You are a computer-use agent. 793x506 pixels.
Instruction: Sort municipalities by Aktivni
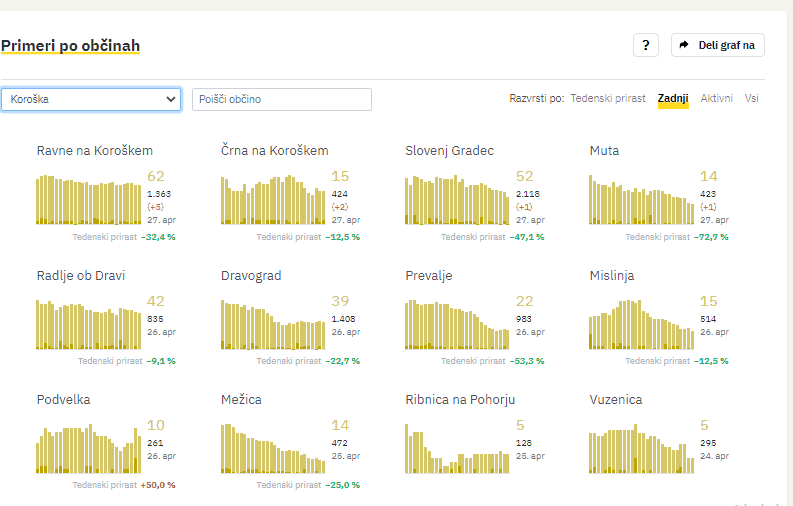(716, 99)
